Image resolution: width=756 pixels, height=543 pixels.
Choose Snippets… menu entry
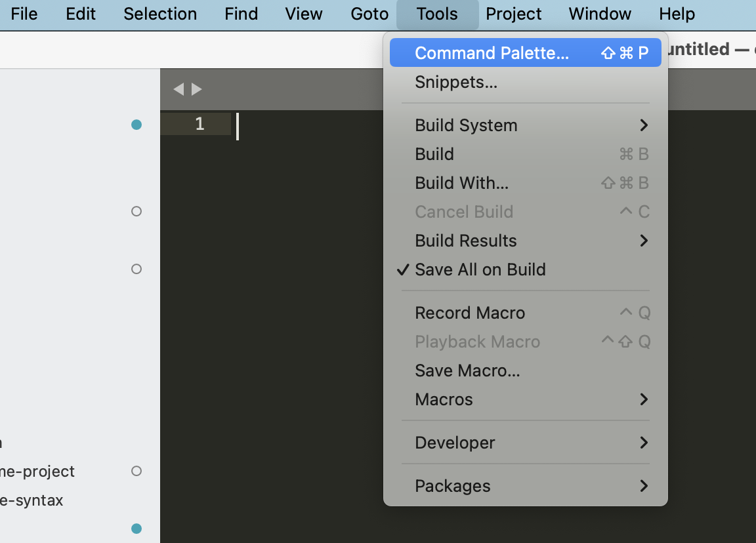(455, 82)
